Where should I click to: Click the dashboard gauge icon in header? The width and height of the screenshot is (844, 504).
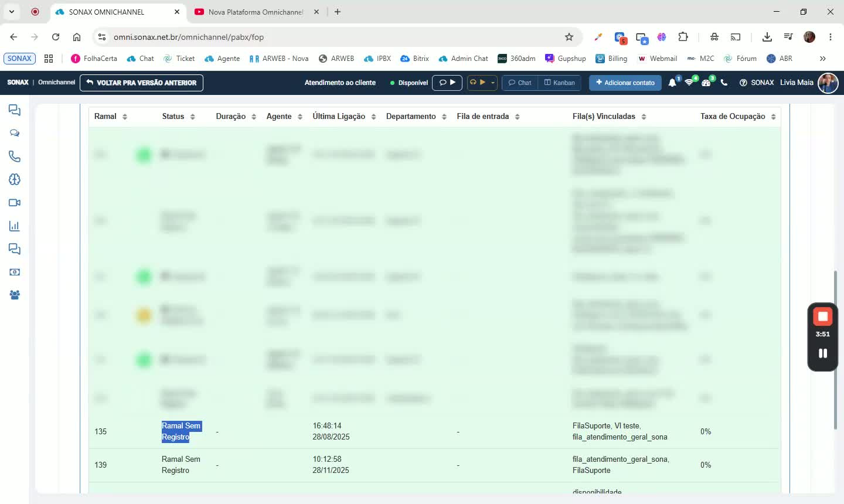tap(706, 83)
